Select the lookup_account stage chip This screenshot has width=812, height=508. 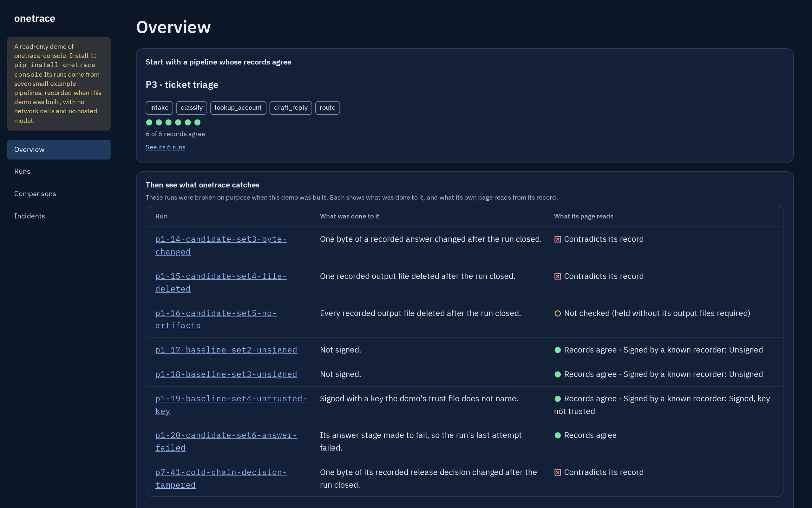tap(238, 108)
